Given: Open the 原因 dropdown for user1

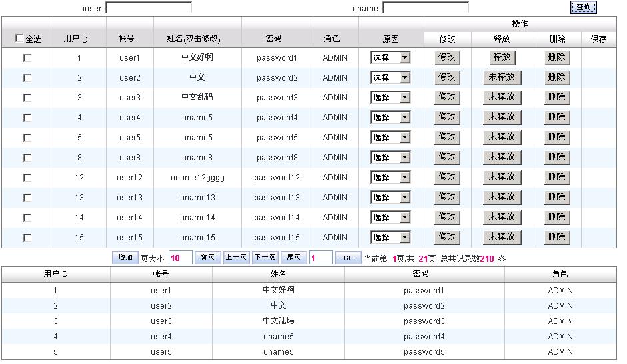Looking at the screenshot, I should (x=390, y=58).
